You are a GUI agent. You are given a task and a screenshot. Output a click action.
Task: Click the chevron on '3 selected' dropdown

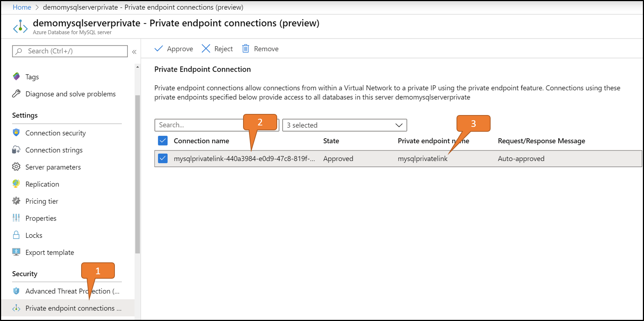[x=399, y=125]
